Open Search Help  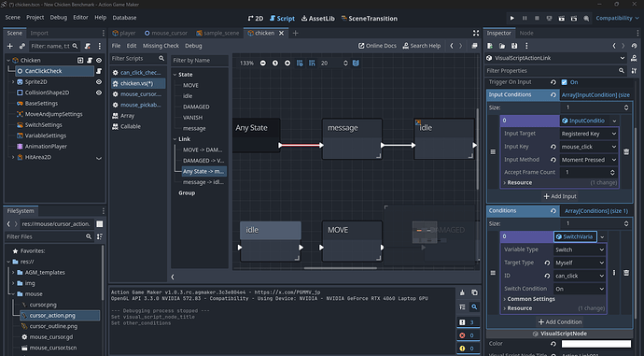[422, 46]
